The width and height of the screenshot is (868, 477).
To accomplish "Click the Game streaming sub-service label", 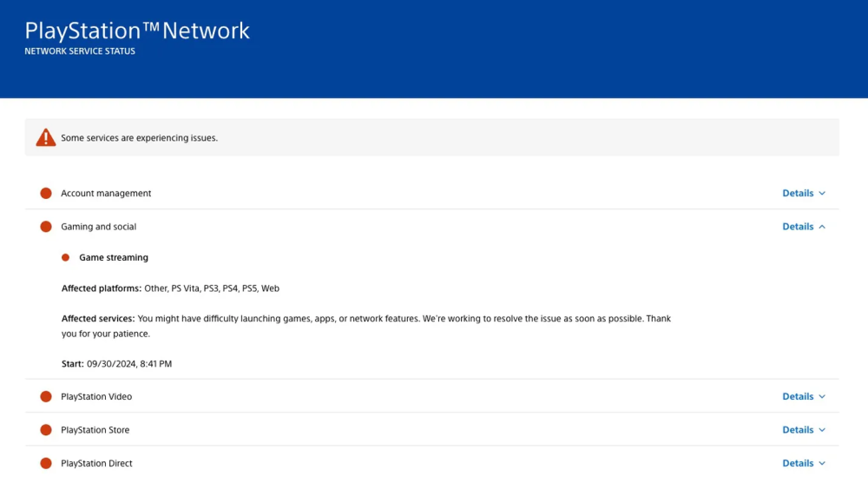I will click(x=114, y=257).
